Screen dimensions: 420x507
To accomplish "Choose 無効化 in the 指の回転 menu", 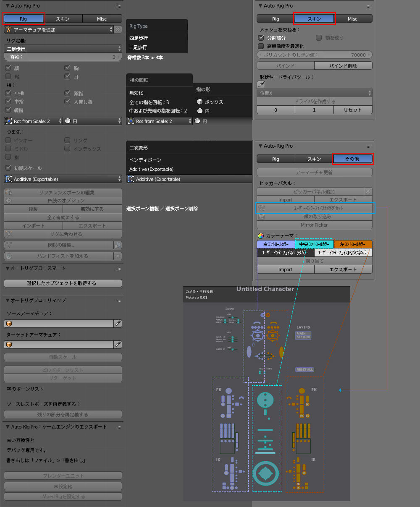I will [136, 93].
